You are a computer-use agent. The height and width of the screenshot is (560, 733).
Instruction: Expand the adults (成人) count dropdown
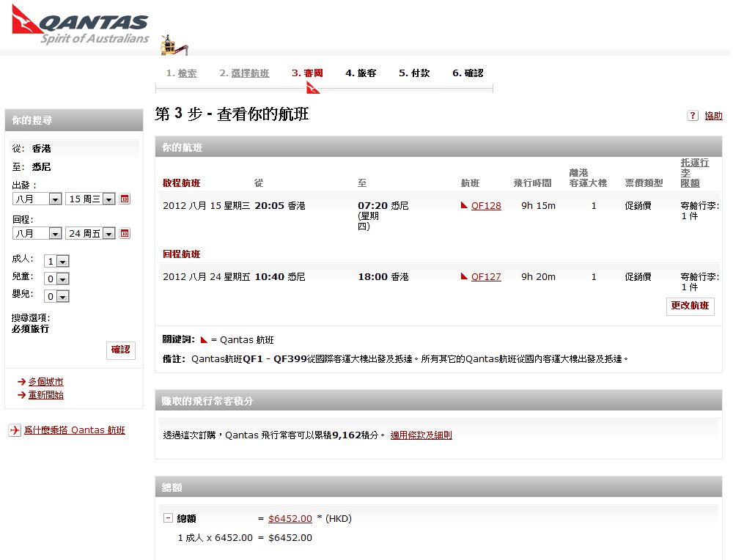point(56,261)
